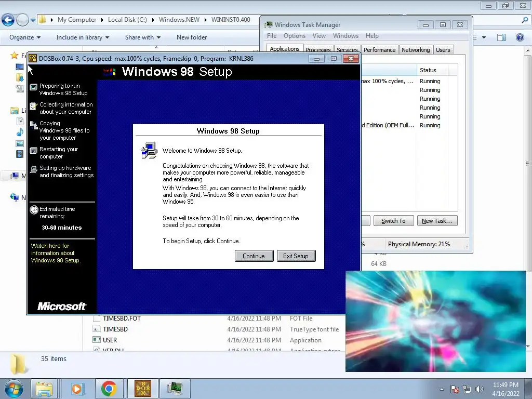
Task: Open Explorer help question mark icon
Action: point(520,37)
